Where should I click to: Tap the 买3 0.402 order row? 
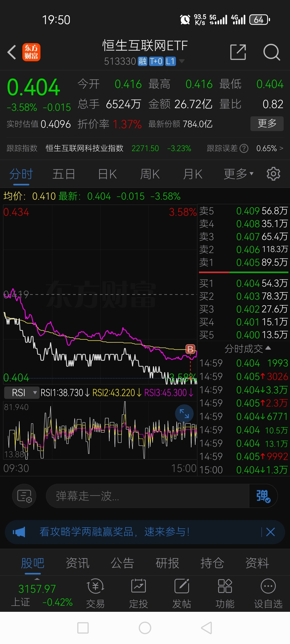click(244, 309)
